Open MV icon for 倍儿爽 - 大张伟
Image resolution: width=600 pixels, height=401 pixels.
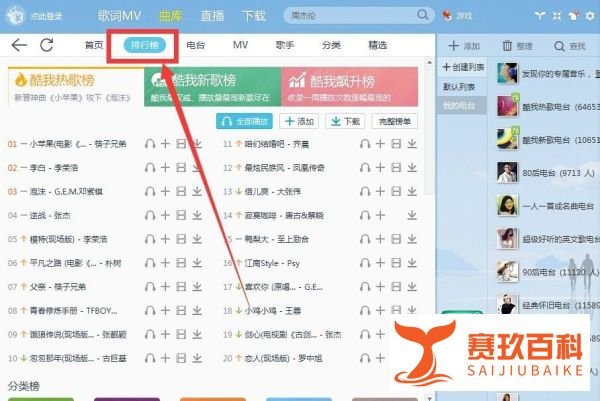click(396, 191)
